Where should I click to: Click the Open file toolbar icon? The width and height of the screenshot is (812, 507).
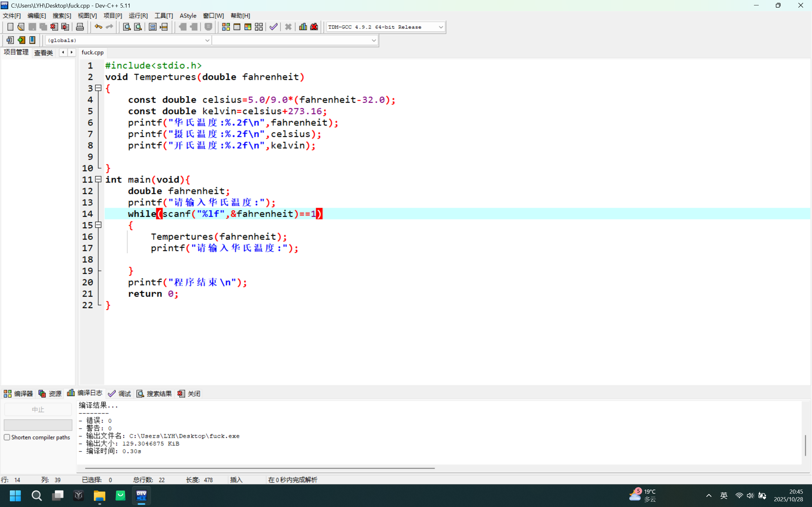click(x=21, y=27)
